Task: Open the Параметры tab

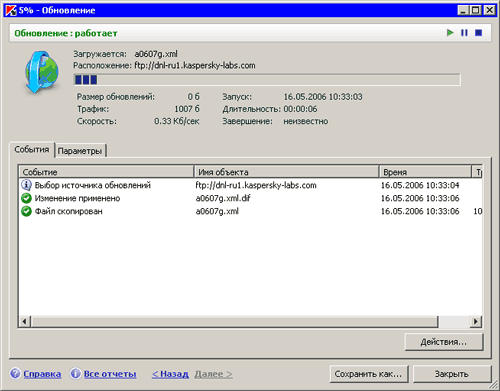Action: coord(80,151)
